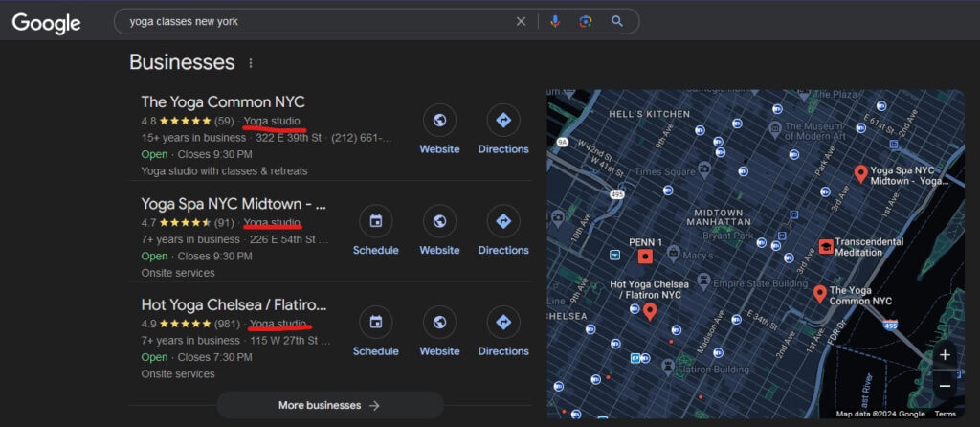Screen dimensions: 980x427
Task: Open Yoga Spa NYC Midtown listing title
Action: point(234,203)
